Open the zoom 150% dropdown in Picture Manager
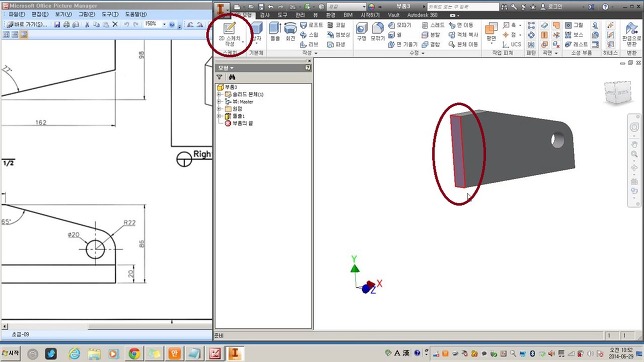644x362 pixels. 164,25
